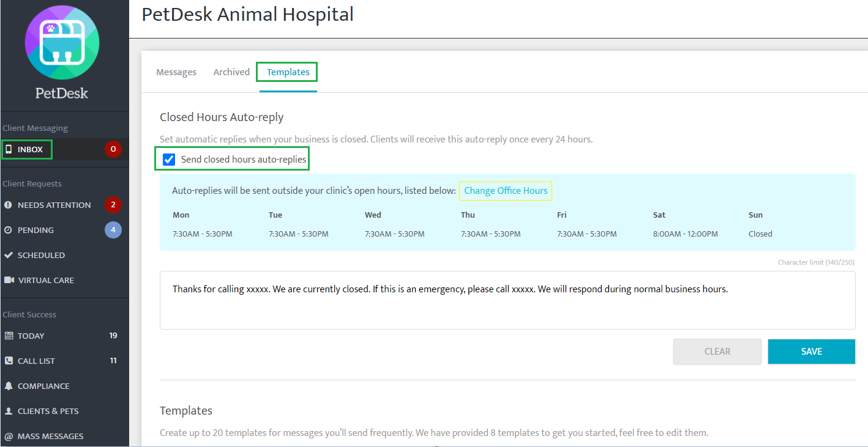The height and width of the screenshot is (447, 868).
Task: Click the Scheduled checkmark icon
Action: (9, 255)
